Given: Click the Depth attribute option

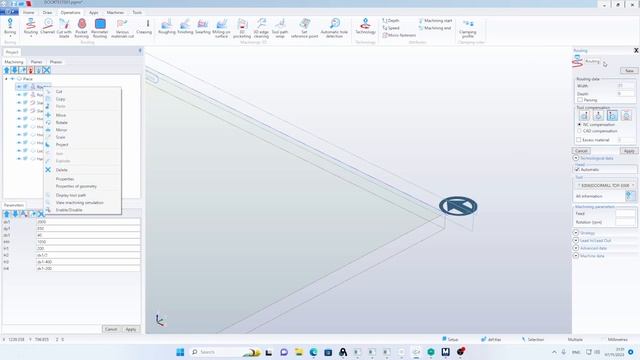Looking at the screenshot, I should coord(391,20).
